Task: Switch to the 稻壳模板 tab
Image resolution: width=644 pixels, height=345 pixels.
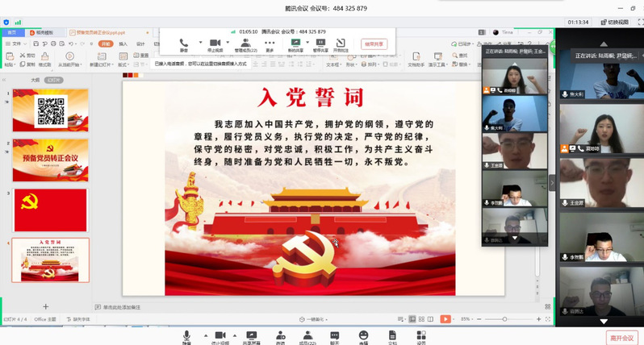Action: pos(45,32)
